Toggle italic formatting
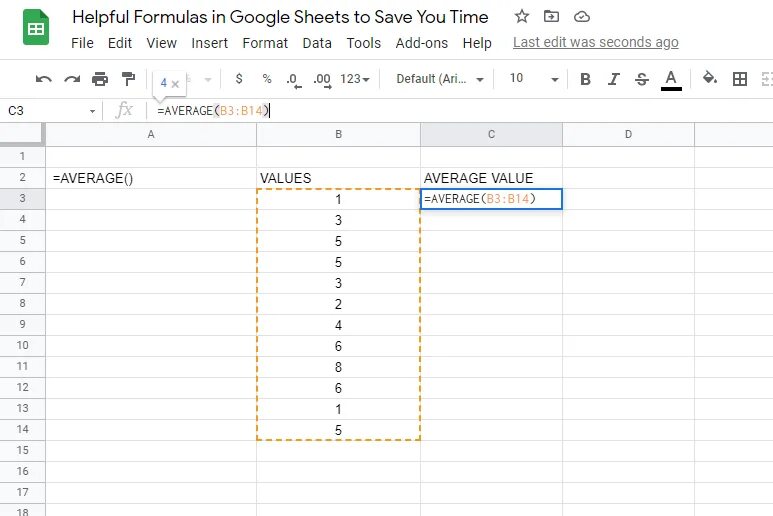This screenshot has width=773, height=516. pos(614,79)
